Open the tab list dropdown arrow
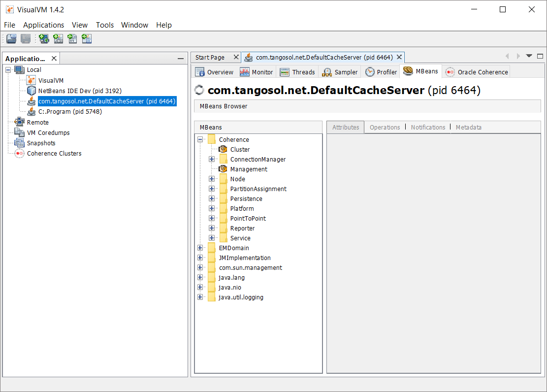This screenshot has width=547, height=392. (530, 56)
